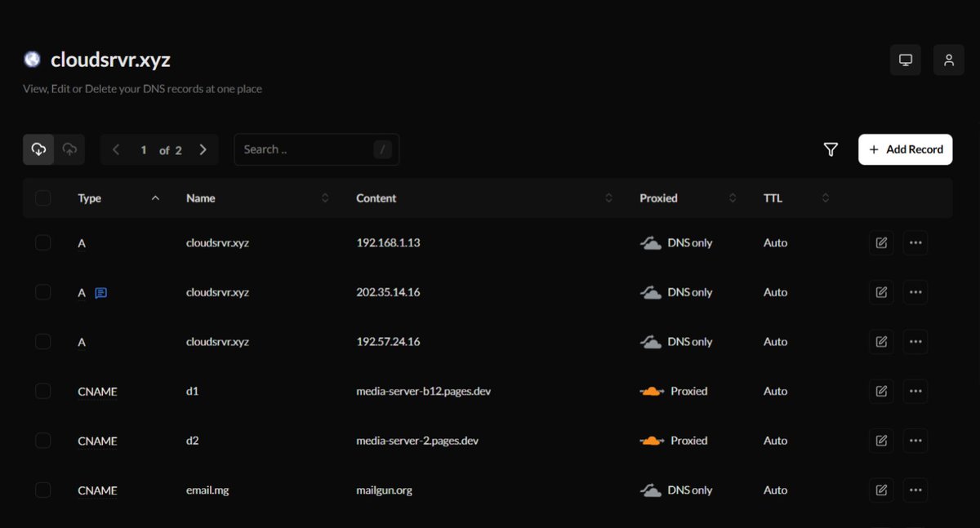Image resolution: width=980 pixels, height=528 pixels.
Task: Edit the d2 CNAME record
Action: point(881,441)
